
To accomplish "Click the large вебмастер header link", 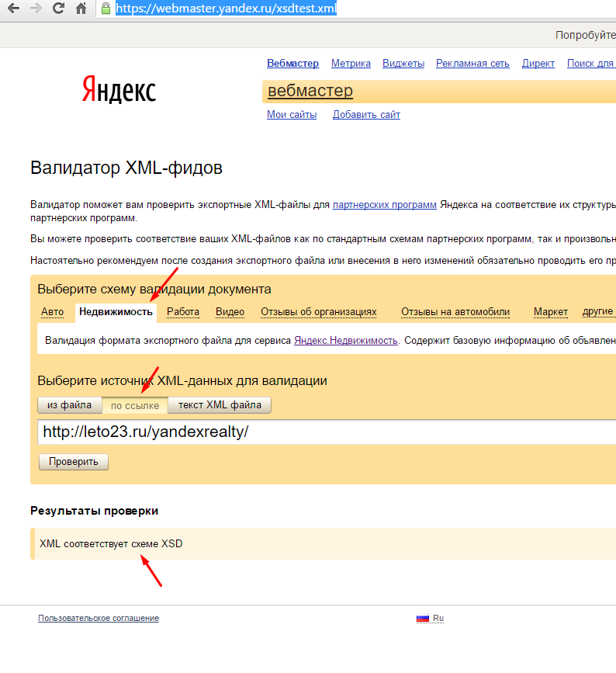I will 310,91.
